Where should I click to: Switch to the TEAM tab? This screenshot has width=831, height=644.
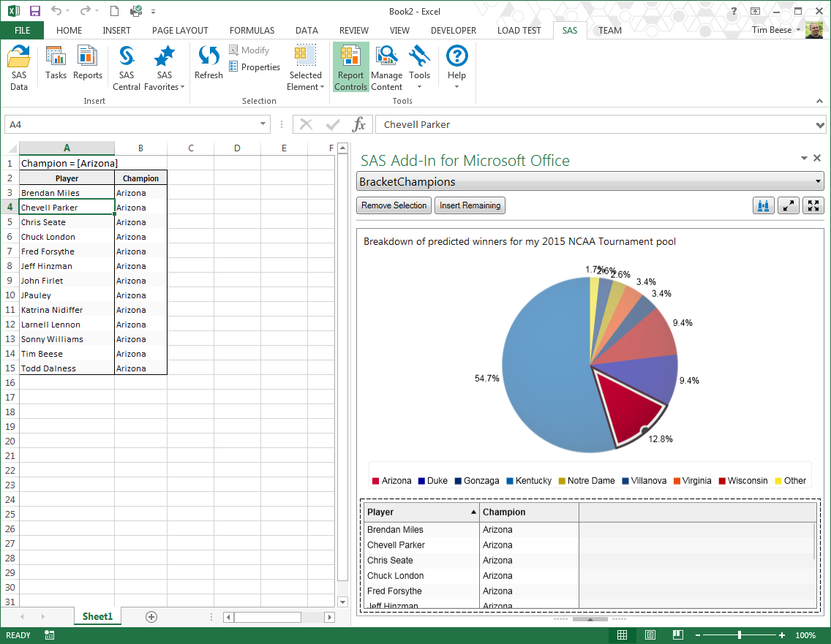[610, 30]
